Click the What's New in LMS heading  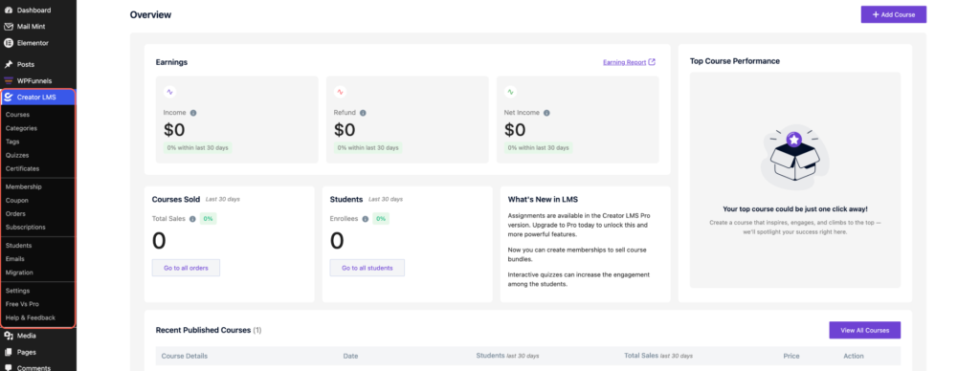pos(543,200)
